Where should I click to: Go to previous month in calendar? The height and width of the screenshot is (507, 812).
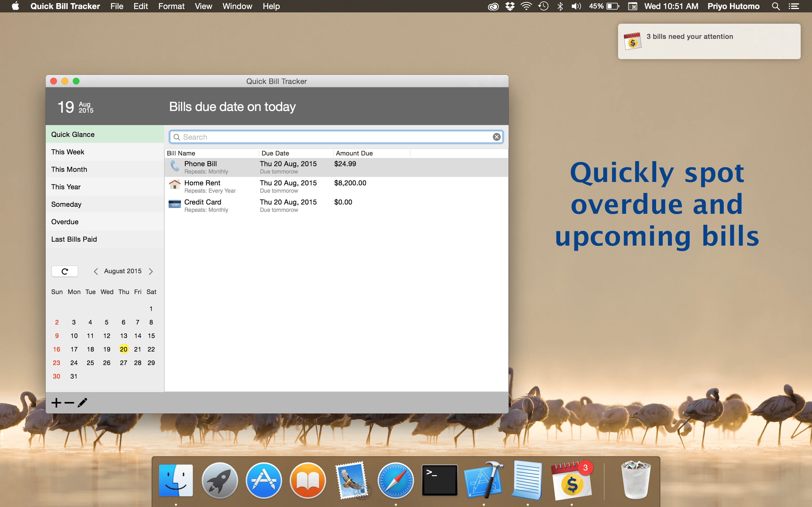coord(96,271)
